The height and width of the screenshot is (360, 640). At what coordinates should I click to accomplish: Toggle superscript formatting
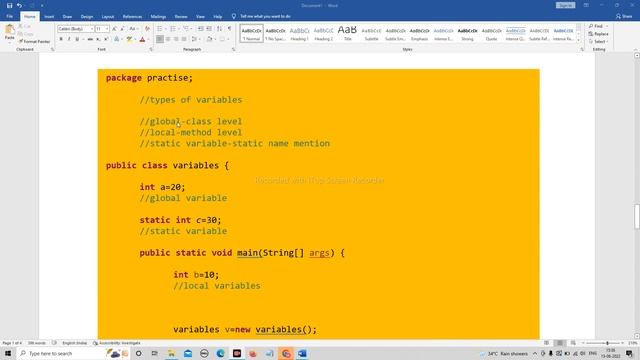[106, 39]
